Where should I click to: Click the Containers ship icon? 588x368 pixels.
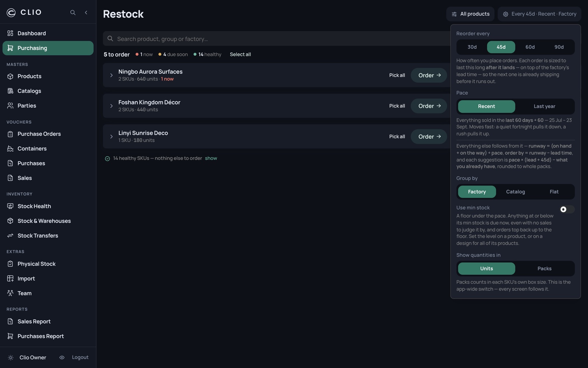pyautogui.click(x=10, y=149)
